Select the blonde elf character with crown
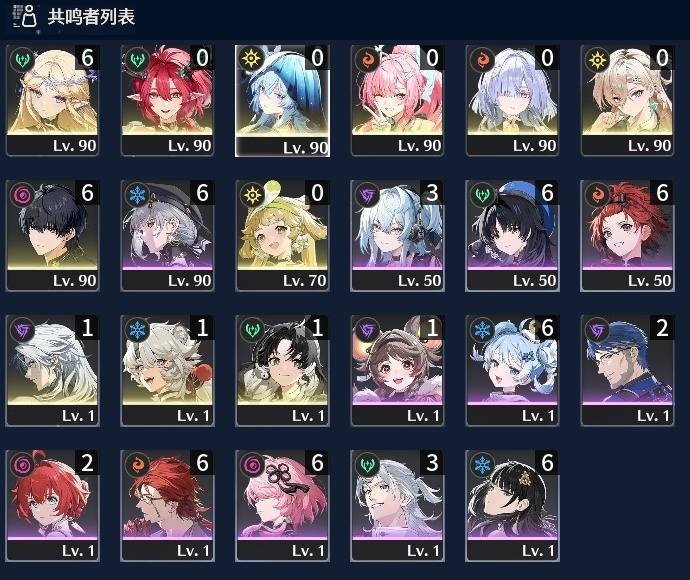This screenshot has width=690, height=580. (52, 100)
